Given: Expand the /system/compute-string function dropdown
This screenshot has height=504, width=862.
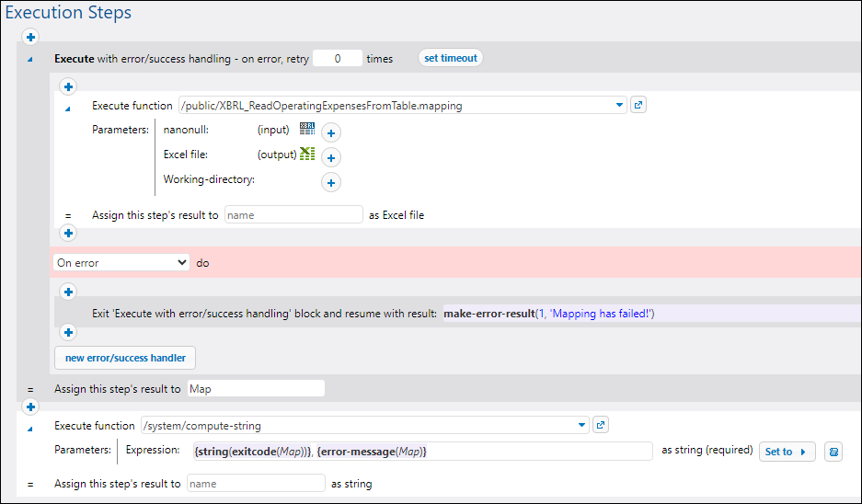Looking at the screenshot, I should (x=581, y=426).
